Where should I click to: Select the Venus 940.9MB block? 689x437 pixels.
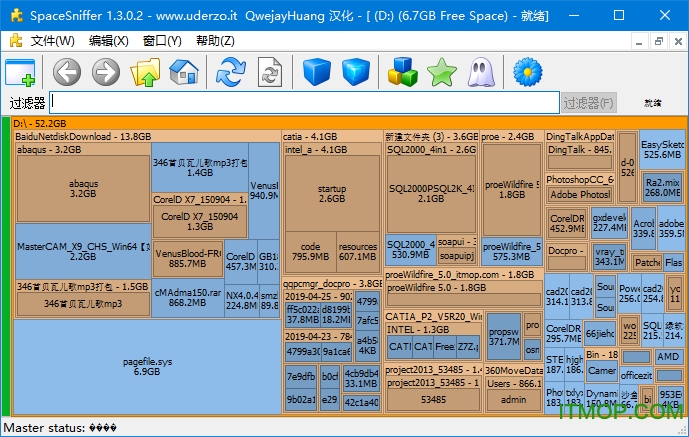tap(264, 191)
